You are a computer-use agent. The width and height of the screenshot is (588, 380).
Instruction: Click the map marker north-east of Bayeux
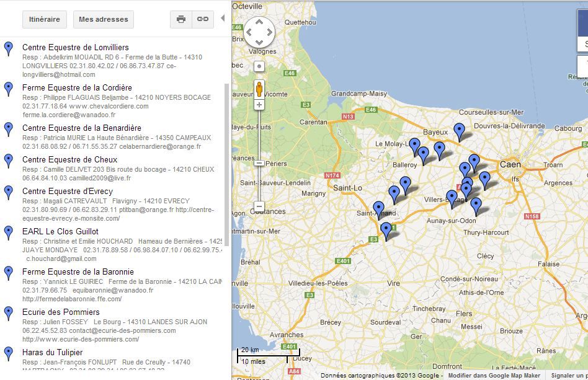click(459, 131)
